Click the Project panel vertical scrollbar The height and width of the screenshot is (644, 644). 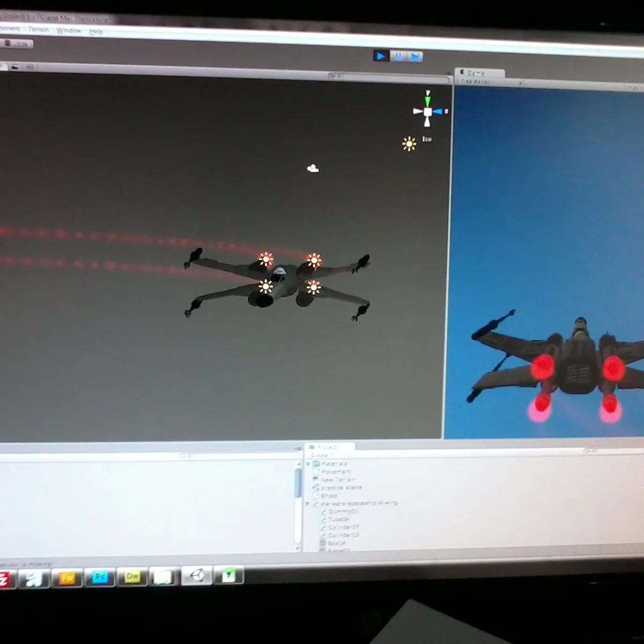[298, 483]
